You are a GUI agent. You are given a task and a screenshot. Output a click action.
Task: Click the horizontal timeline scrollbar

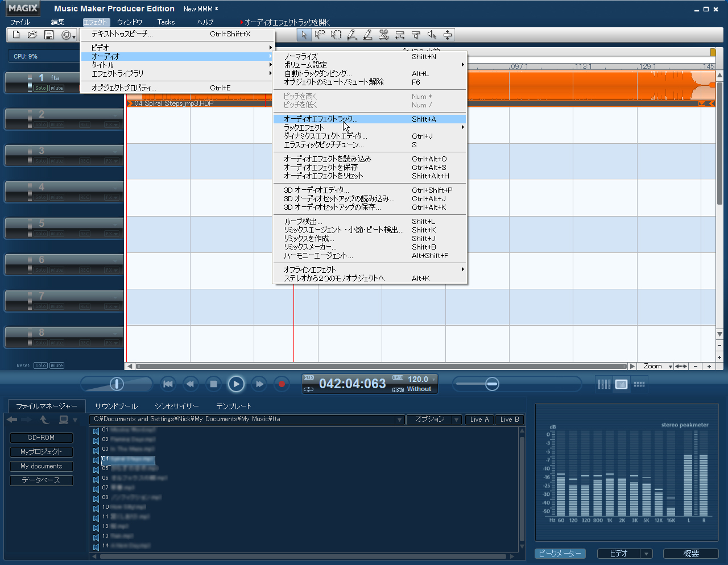tap(382, 367)
